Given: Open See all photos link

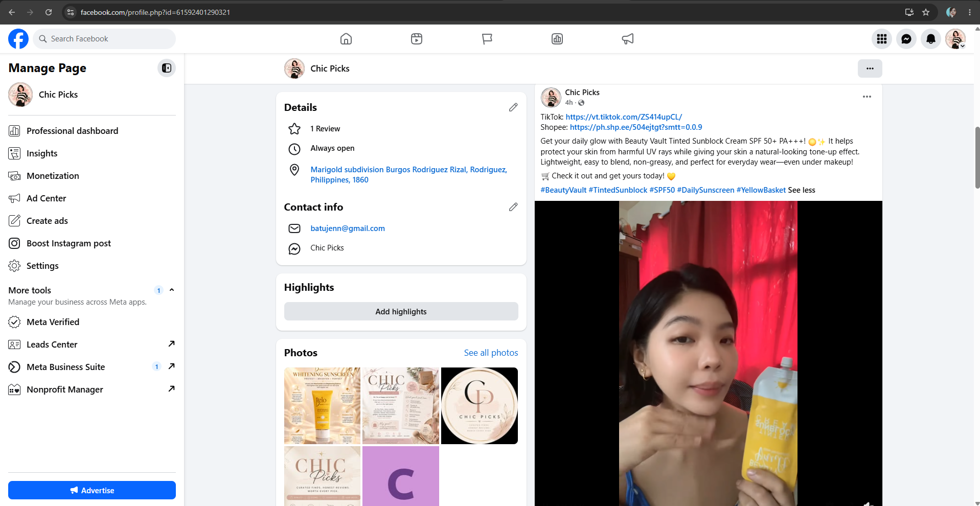Looking at the screenshot, I should [491, 353].
